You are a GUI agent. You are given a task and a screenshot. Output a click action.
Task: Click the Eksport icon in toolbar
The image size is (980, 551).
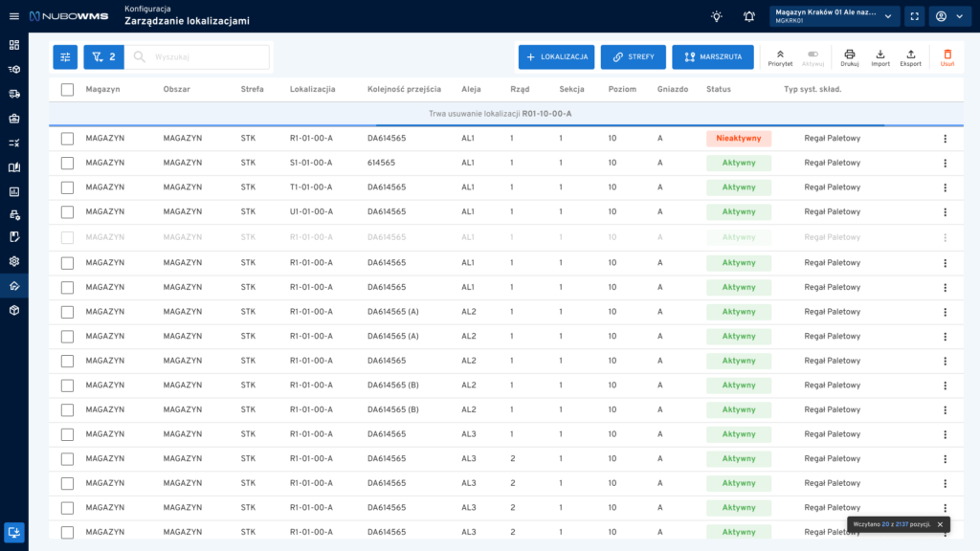tap(910, 56)
